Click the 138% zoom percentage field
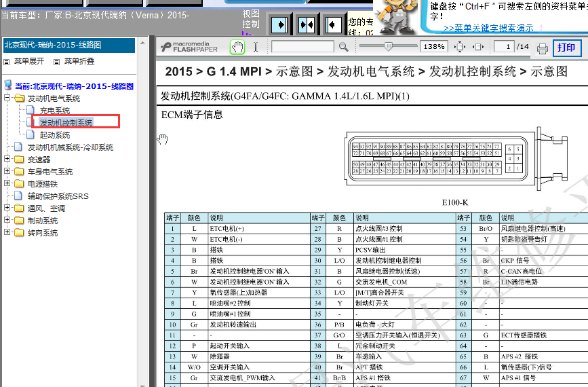 [434, 47]
